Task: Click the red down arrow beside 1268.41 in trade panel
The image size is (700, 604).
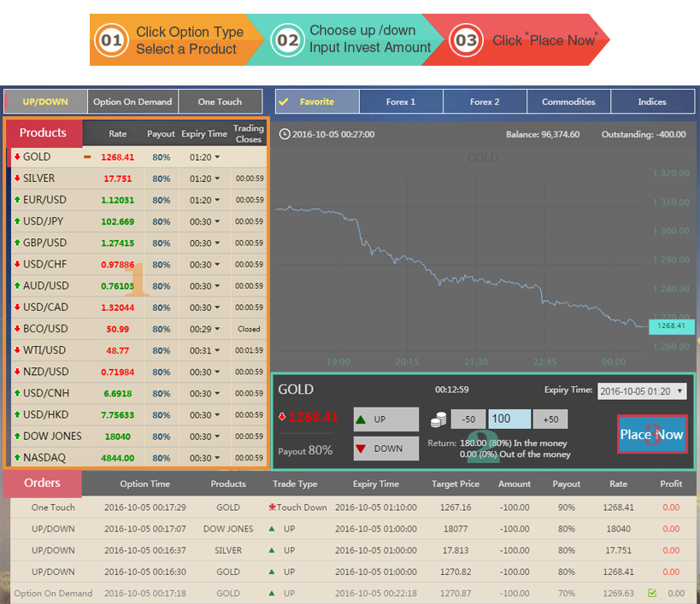Action: pyautogui.click(x=282, y=417)
